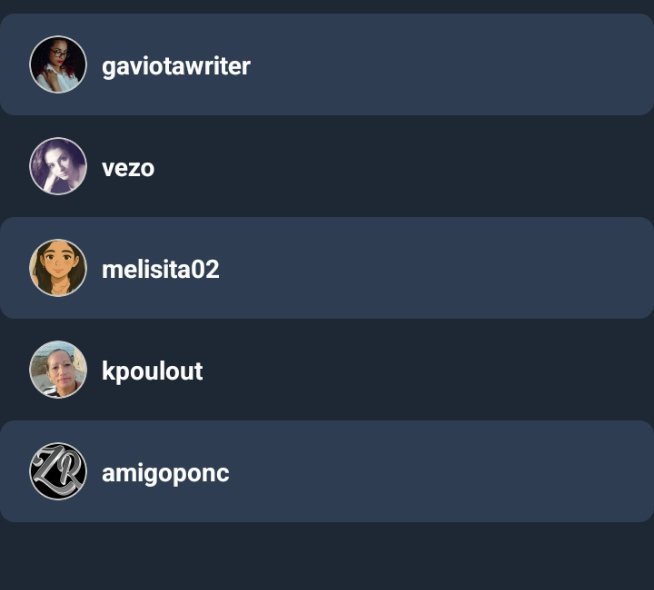Click the ZR logo avatar

point(58,471)
